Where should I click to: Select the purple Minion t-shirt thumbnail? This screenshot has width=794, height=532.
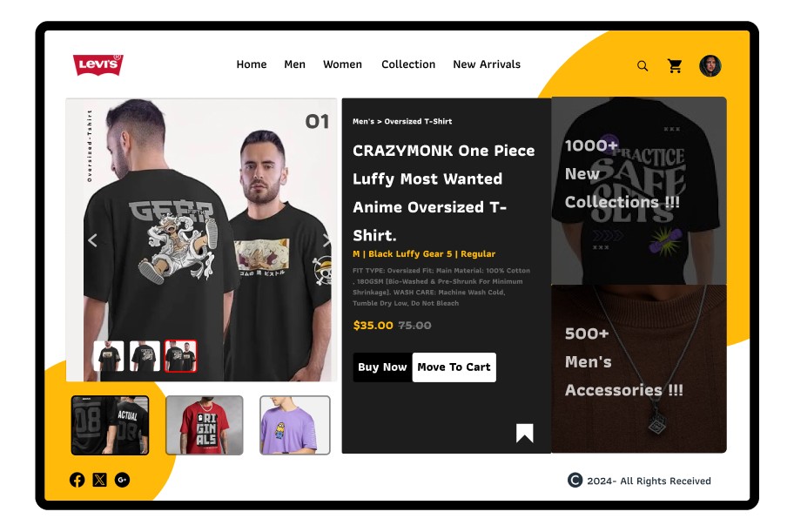coord(295,425)
